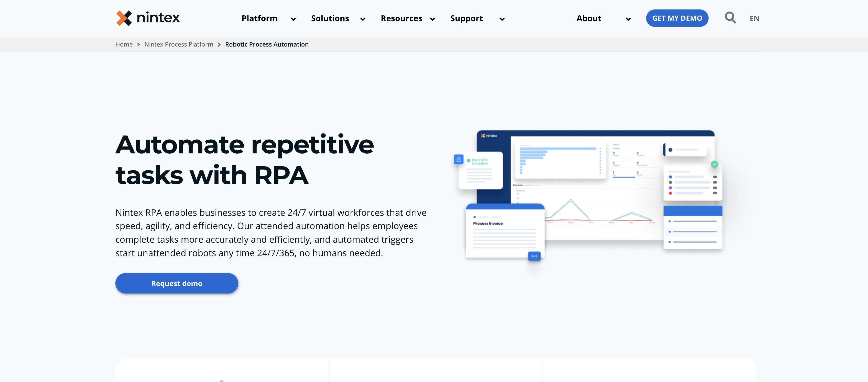
Task: Open the search magnifier icon
Action: tap(730, 17)
